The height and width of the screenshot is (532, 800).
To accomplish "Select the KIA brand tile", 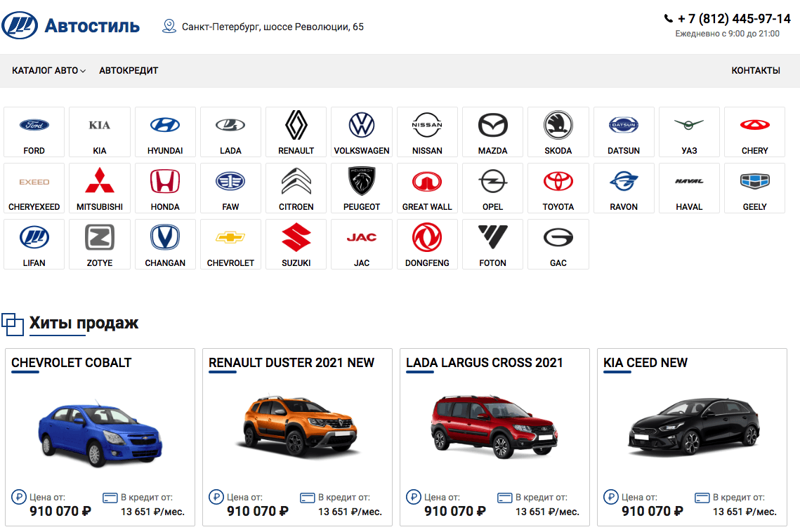I will tap(100, 132).
